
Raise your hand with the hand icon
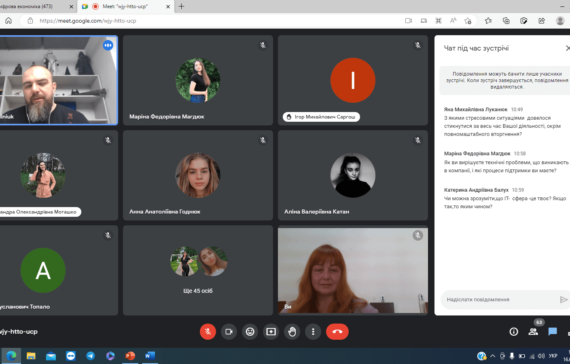point(292,332)
